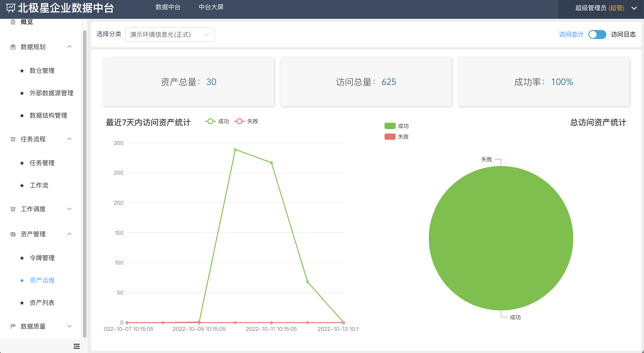Click the 超级管理员 (超管) user name
Viewport: 644px width, 353px height.
tap(600, 8)
